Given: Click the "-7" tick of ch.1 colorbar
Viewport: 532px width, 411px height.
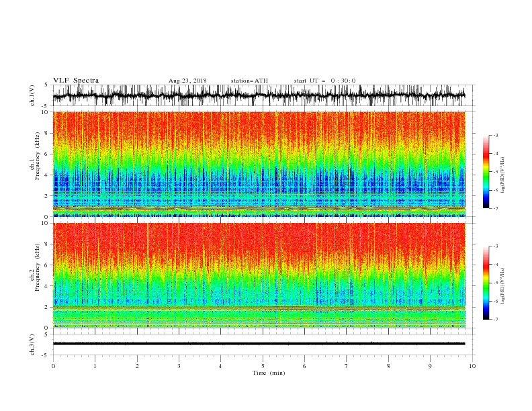Looking at the screenshot, I should coord(496,208).
